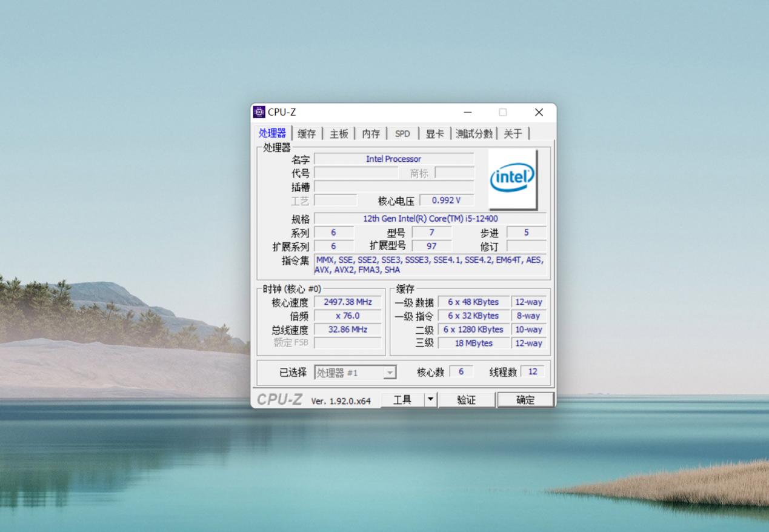This screenshot has height=532, width=769.
Task: Open the processor selector arrow next to 已选择
Action: click(x=390, y=372)
